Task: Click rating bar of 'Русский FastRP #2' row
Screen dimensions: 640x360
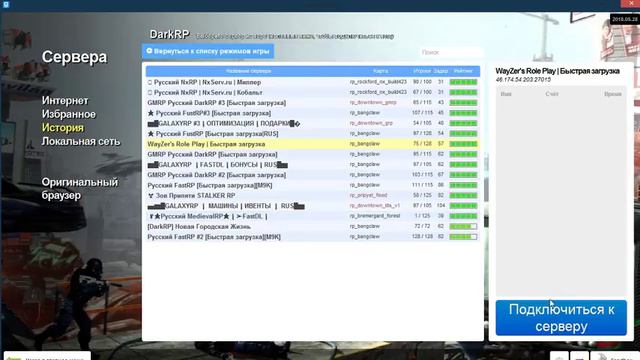Action: [x=463, y=237]
